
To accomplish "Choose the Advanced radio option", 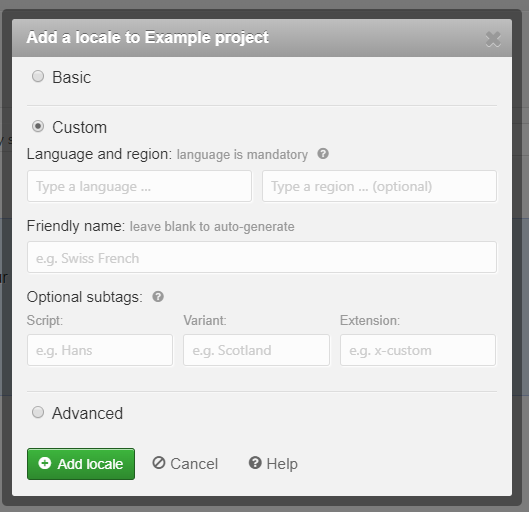I will 38,412.
